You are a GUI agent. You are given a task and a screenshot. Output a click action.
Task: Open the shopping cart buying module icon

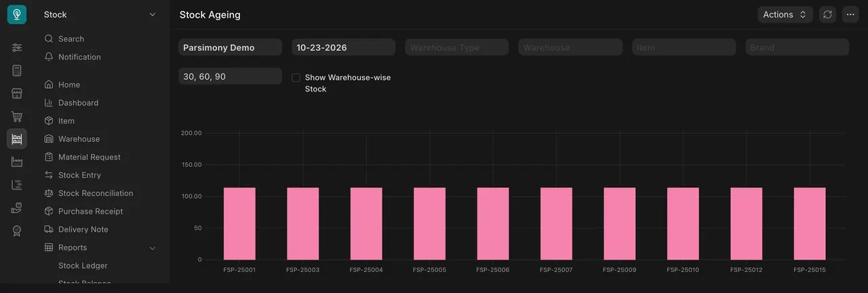[x=17, y=117]
